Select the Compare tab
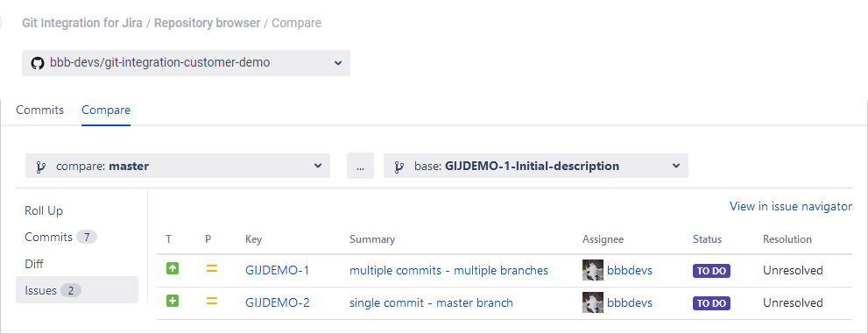The image size is (868, 334). (x=106, y=110)
